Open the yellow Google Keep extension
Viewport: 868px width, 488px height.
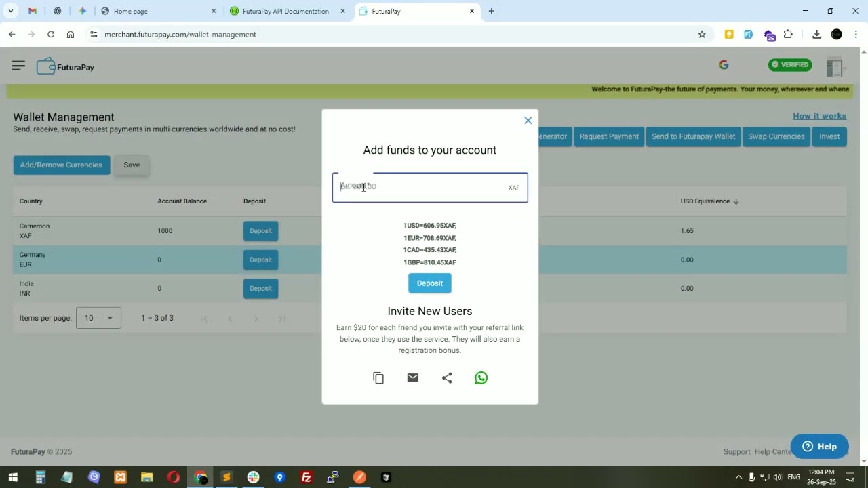(729, 34)
